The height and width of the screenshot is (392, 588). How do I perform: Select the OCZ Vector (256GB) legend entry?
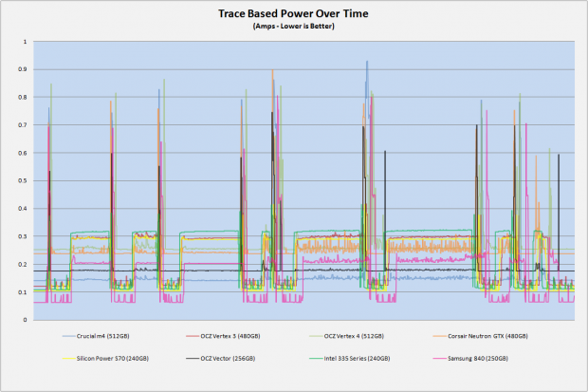point(220,359)
